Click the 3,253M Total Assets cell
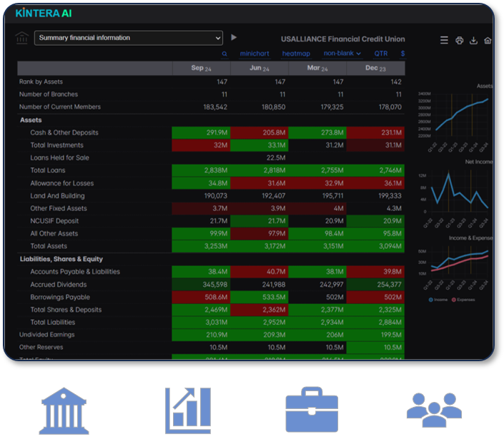The image size is (504, 442). click(x=201, y=246)
